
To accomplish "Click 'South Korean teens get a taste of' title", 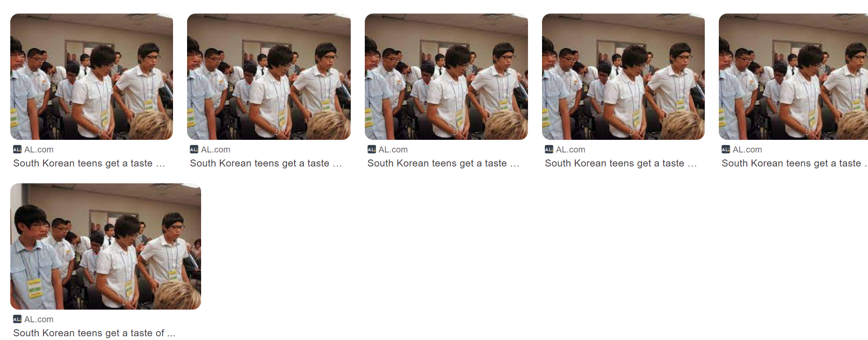I will (x=94, y=333).
